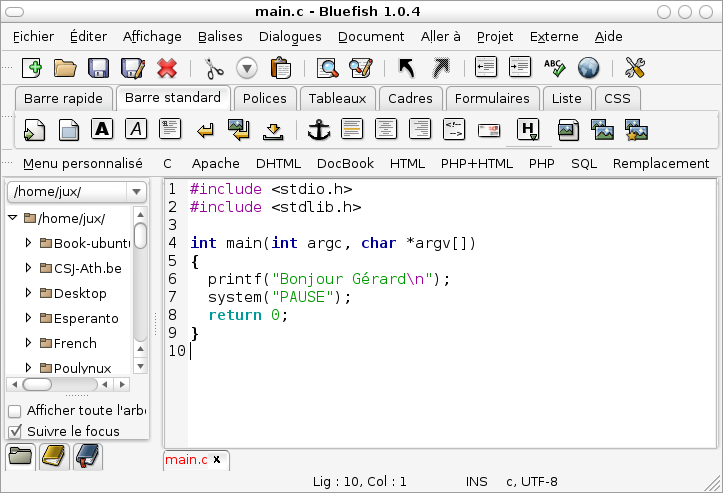The width and height of the screenshot is (723, 493).
Task: Expand the Poulynux folder
Action: pyautogui.click(x=28, y=367)
